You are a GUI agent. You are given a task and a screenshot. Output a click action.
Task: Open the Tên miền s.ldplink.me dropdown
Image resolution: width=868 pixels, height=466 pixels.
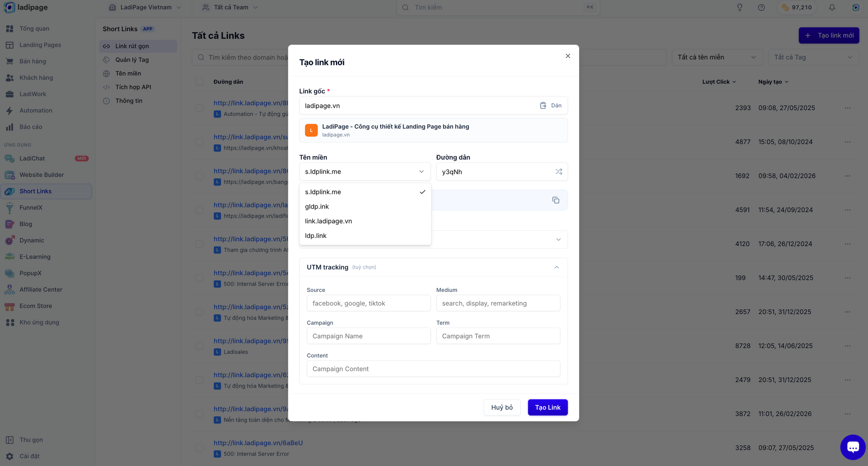click(365, 171)
